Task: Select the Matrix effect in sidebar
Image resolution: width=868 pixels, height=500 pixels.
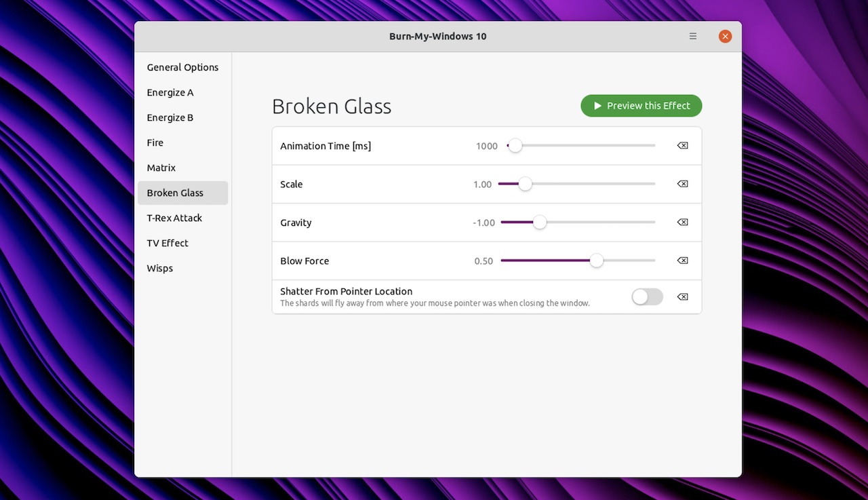Action: (161, 168)
